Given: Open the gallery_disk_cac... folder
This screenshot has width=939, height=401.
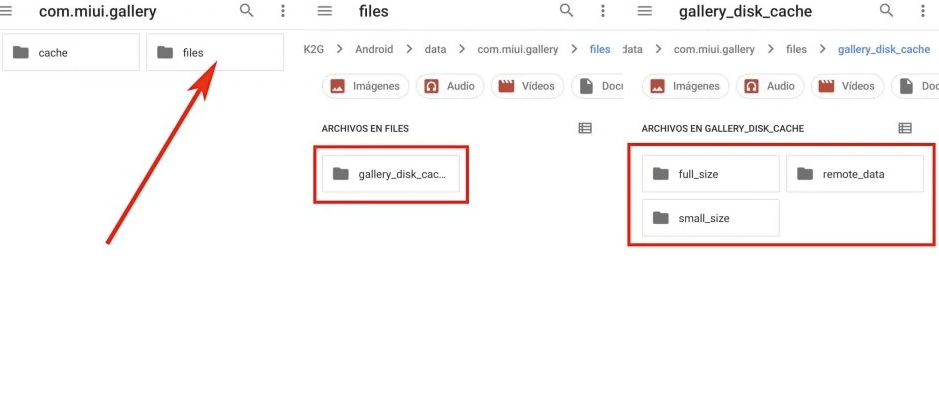Looking at the screenshot, I should click(391, 174).
